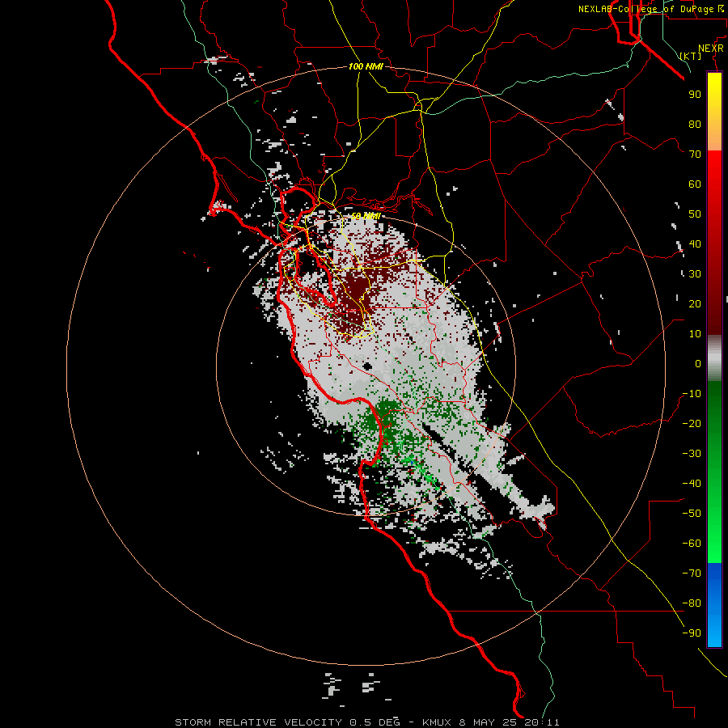Click the -40 value on velocity scale

pos(692,484)
